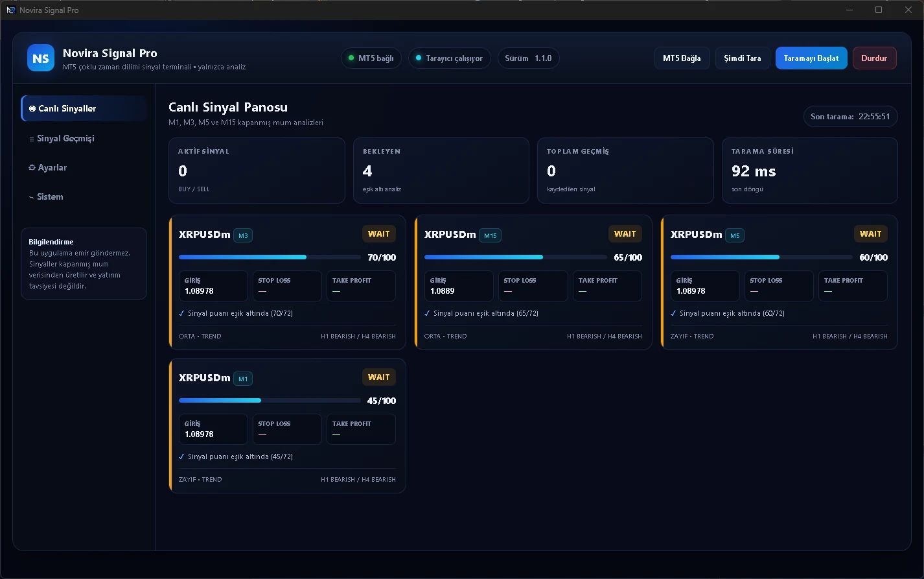
Task: Click the M1 timeframe tag
Action: coord(243,379)
